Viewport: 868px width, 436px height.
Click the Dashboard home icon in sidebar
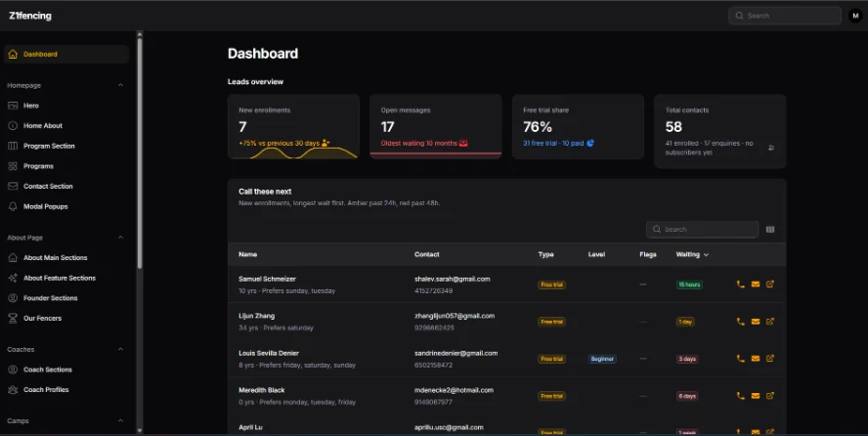tap(13, 54)
